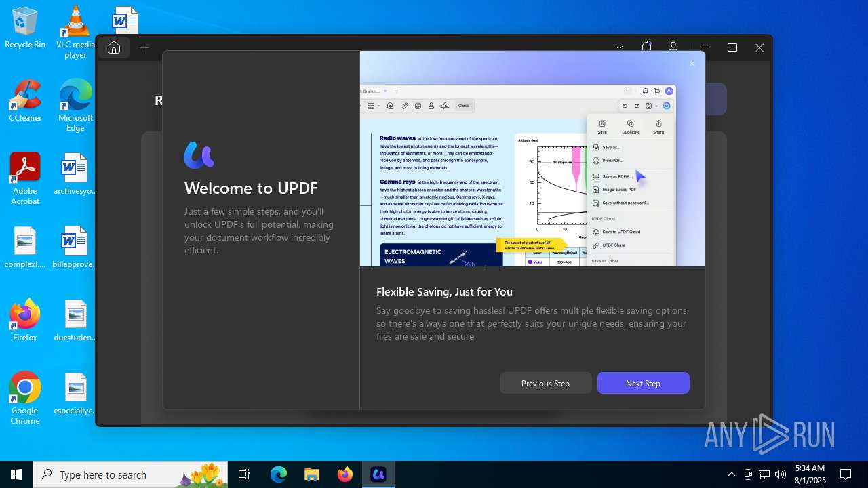868x488 pixels.
Task: Open Adobe Acrobat desktop shortcut
Action: [x=25, y=179]
